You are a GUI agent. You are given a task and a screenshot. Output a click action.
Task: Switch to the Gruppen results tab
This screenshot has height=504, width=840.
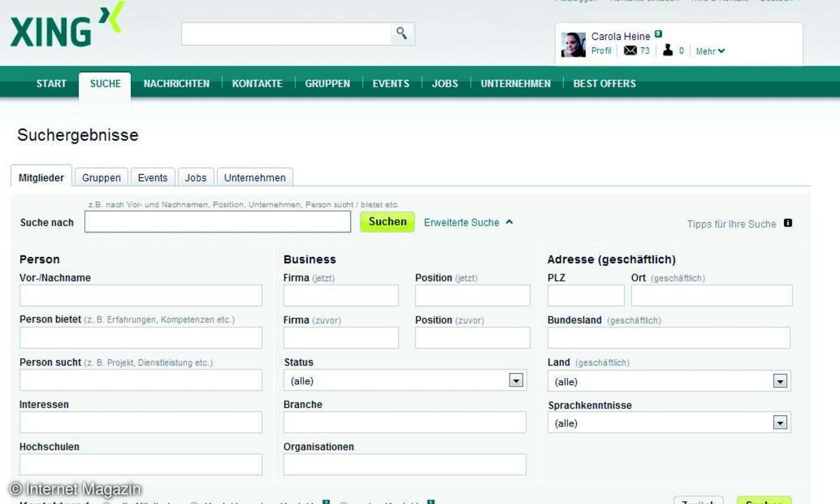(x=101, y=178)
